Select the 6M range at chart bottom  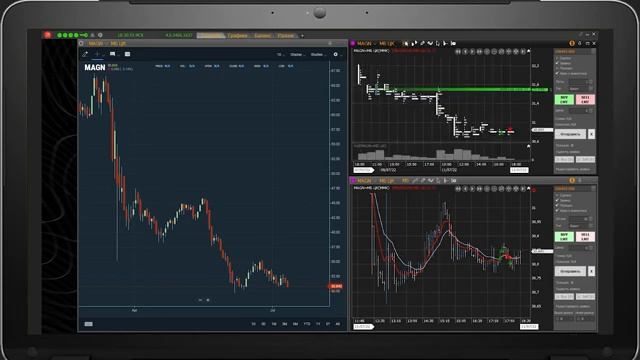(x=295, y=324)
